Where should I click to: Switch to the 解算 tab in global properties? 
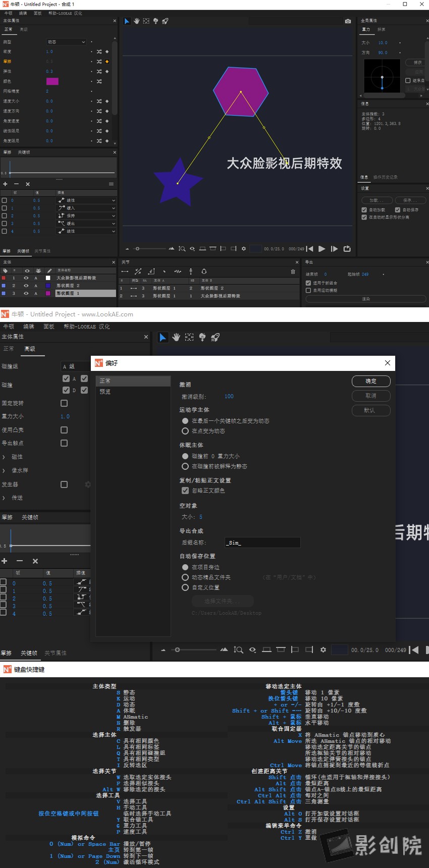click(382, 30)
